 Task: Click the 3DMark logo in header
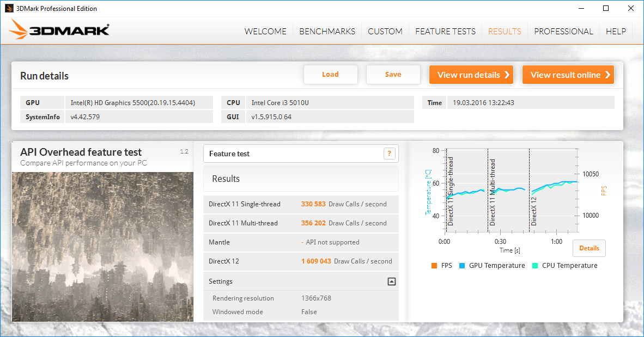(59, 30)
